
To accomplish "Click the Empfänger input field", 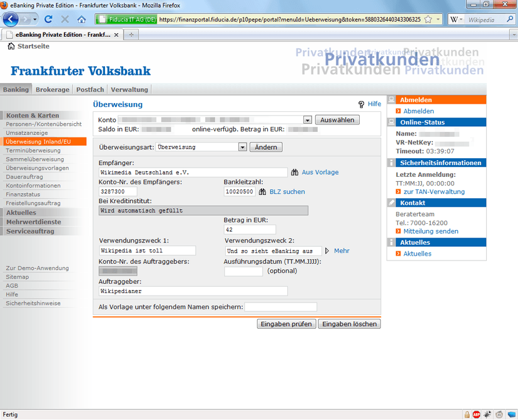I will 193,172.
